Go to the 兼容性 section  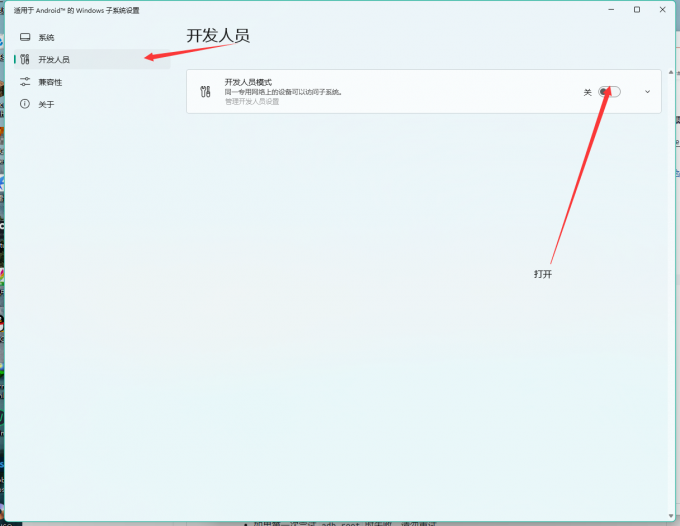(x=50, y=82)
